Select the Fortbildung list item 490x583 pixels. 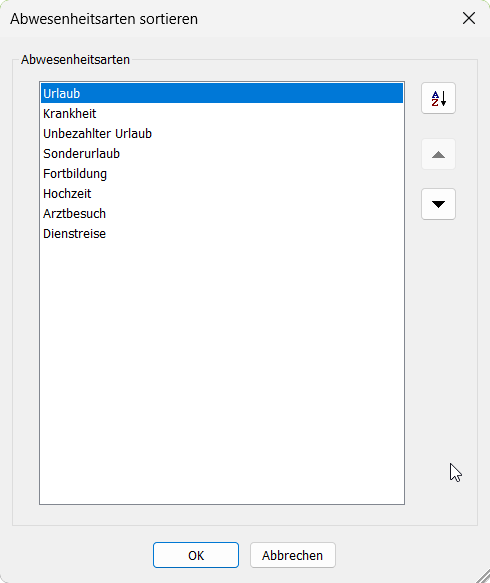(x=222, y=174)
